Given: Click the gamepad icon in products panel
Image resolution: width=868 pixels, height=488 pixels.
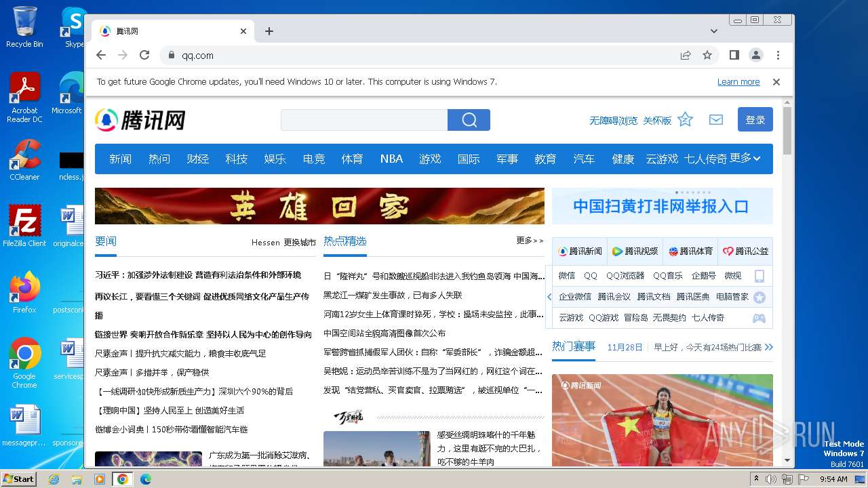Looking at the screenshot, I should pyautogui.click(x=759, y=318).
